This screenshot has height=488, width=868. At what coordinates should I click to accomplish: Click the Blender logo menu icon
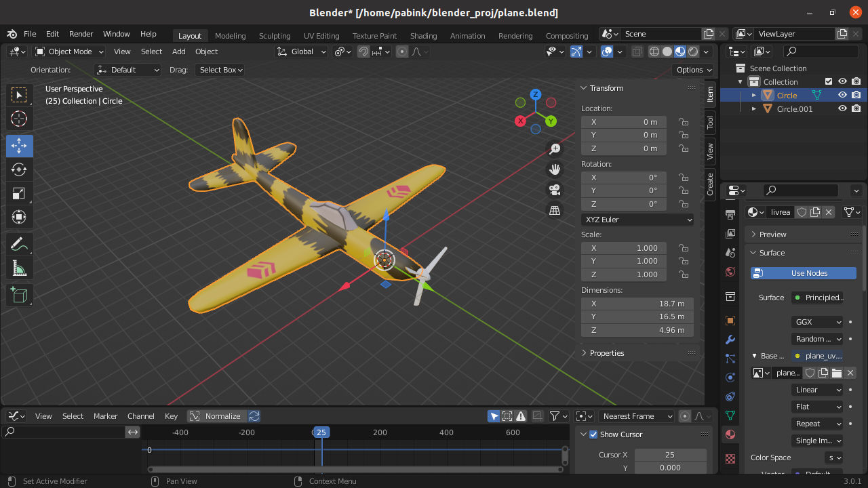12,34
